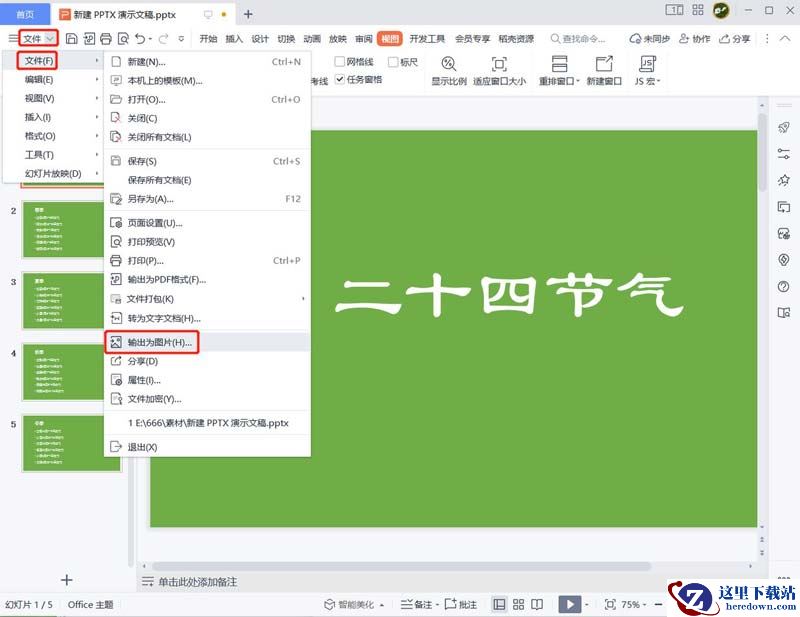Switch to the Insert (插入) ribbon tab
The height and width of the screenshot is (617, 800).
pos(234,39)
